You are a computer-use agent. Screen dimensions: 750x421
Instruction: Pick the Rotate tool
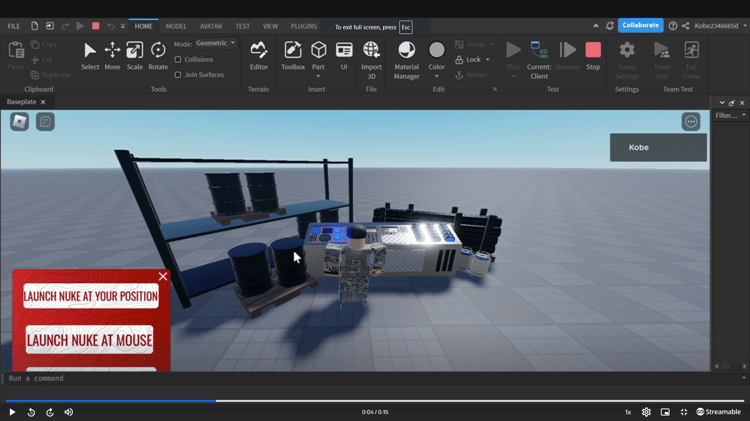[158, 56]
